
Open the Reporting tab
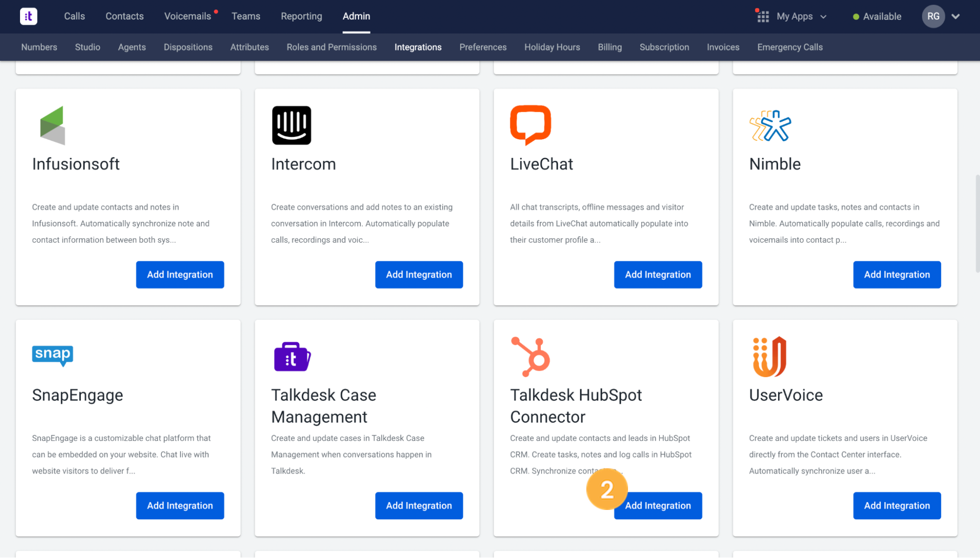pyautogui.click(x=302, y=16)
